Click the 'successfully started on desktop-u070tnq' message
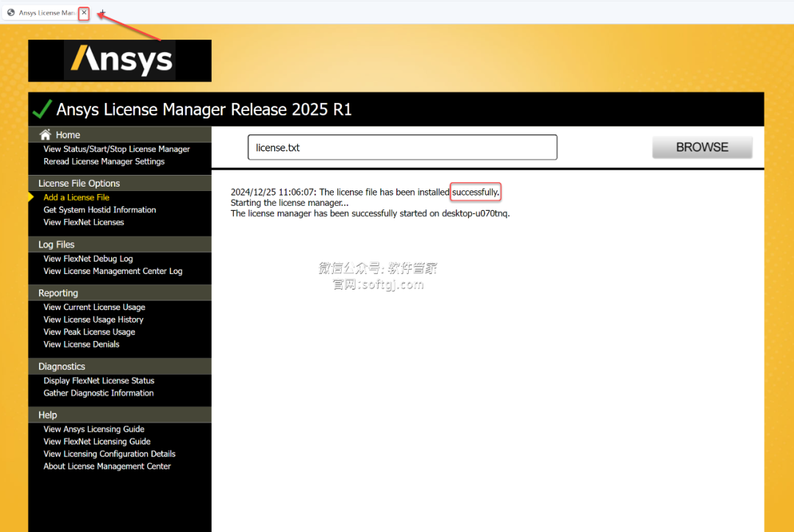Screen dimensions: 794x532 (370, 214)
